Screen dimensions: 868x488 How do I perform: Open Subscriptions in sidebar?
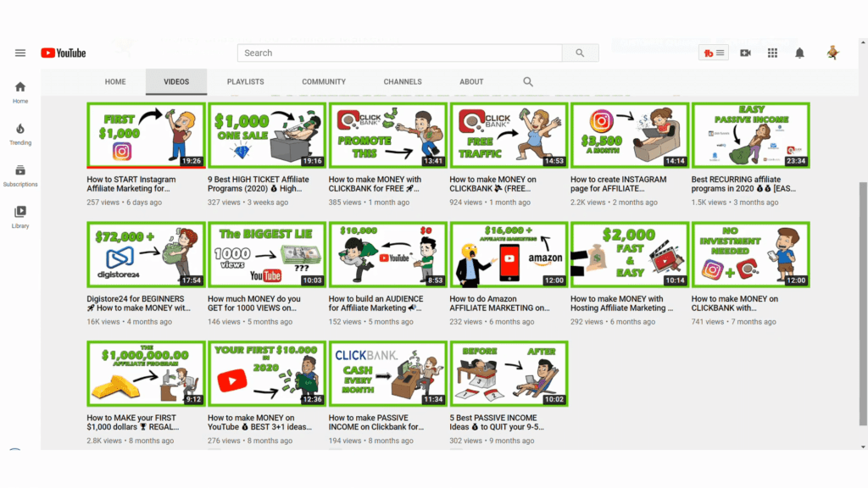pos(20,176)
